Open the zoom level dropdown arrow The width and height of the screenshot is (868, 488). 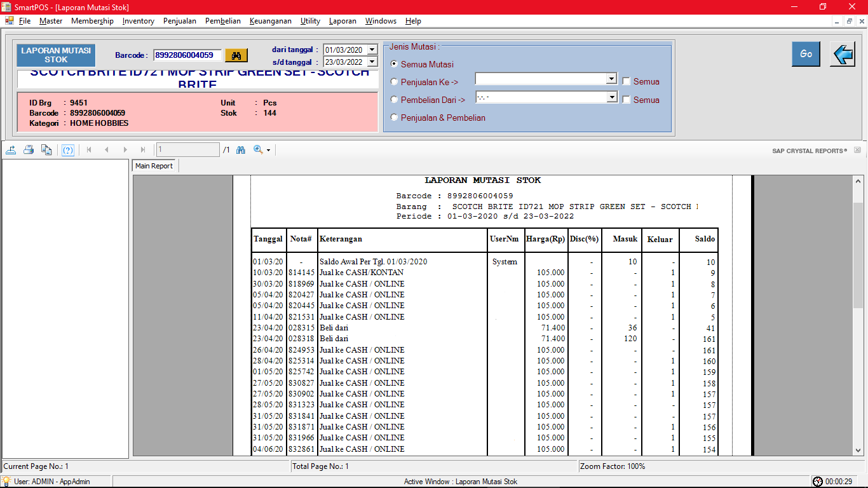coord(269,151)
